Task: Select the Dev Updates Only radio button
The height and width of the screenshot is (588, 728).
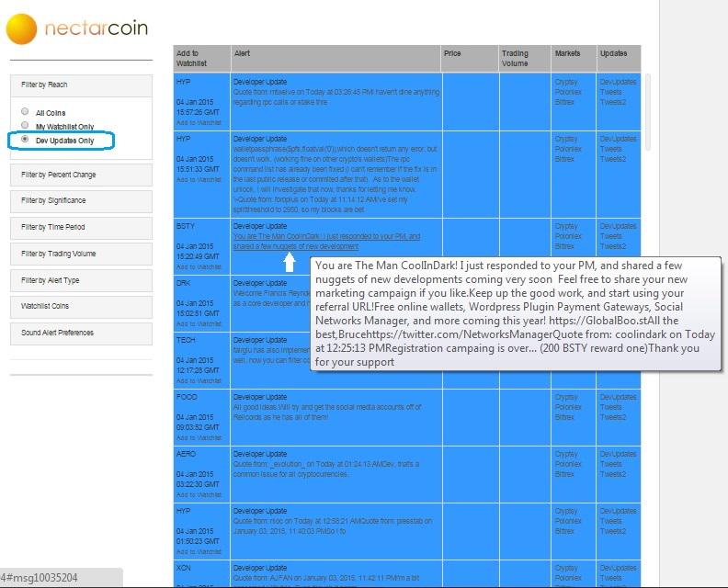Action: [x=25, y=140]
